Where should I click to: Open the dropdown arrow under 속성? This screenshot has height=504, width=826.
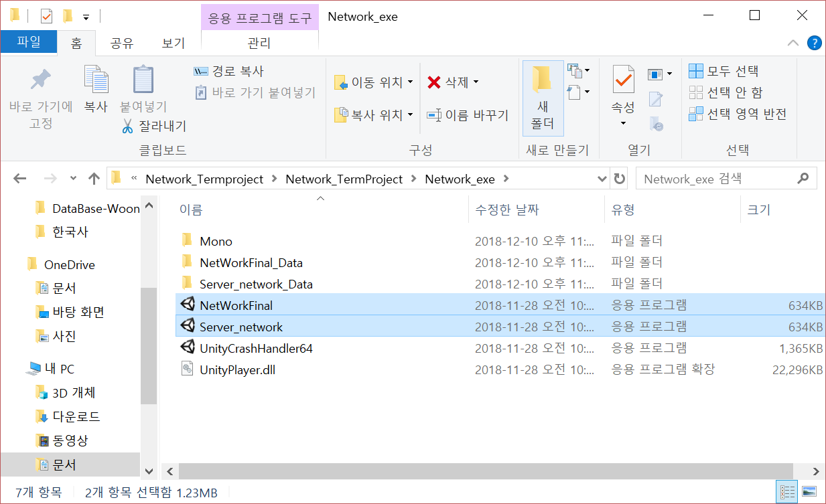pos(623,123)
